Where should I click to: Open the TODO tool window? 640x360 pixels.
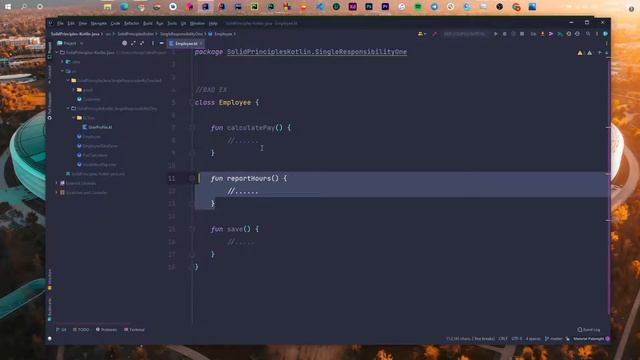pos(81,329)
